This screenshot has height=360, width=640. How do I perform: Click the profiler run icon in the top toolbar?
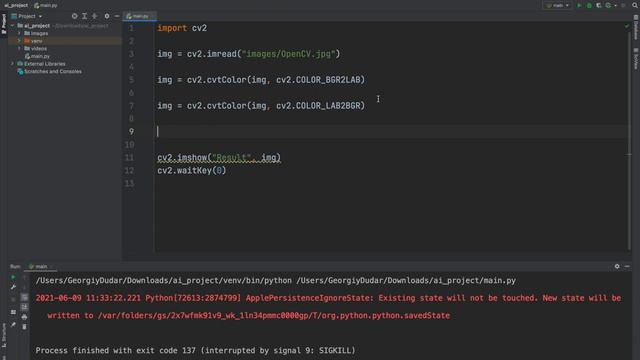pos(608,5)
